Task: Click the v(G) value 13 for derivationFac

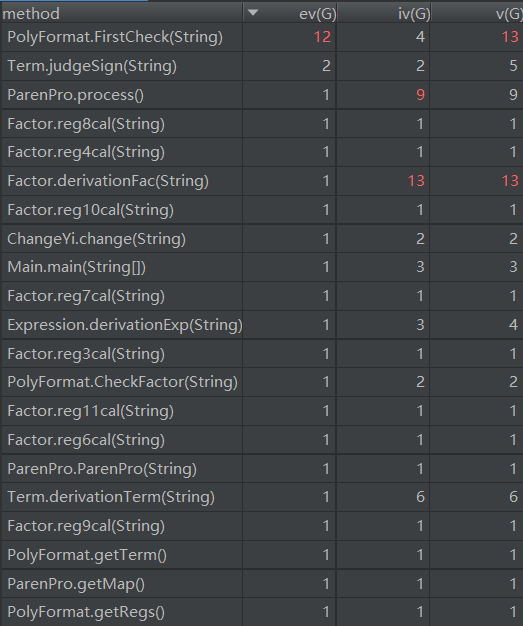Action: [510, 181]
